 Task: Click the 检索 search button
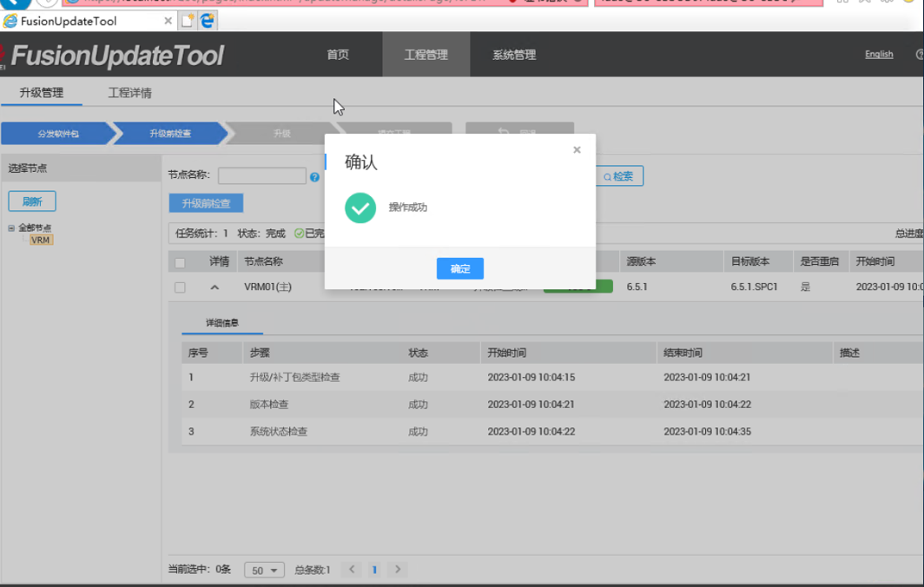[x=618, y=176]
